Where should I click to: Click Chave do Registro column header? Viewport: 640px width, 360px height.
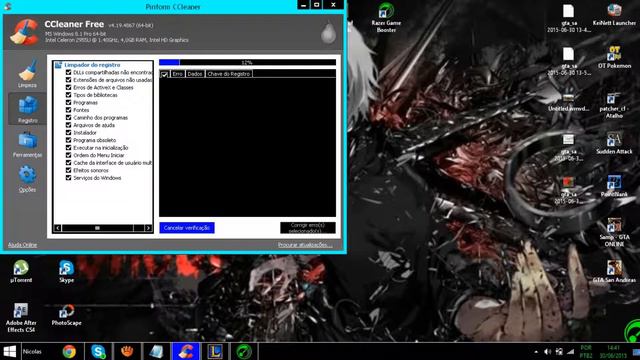tap(229, 74)
